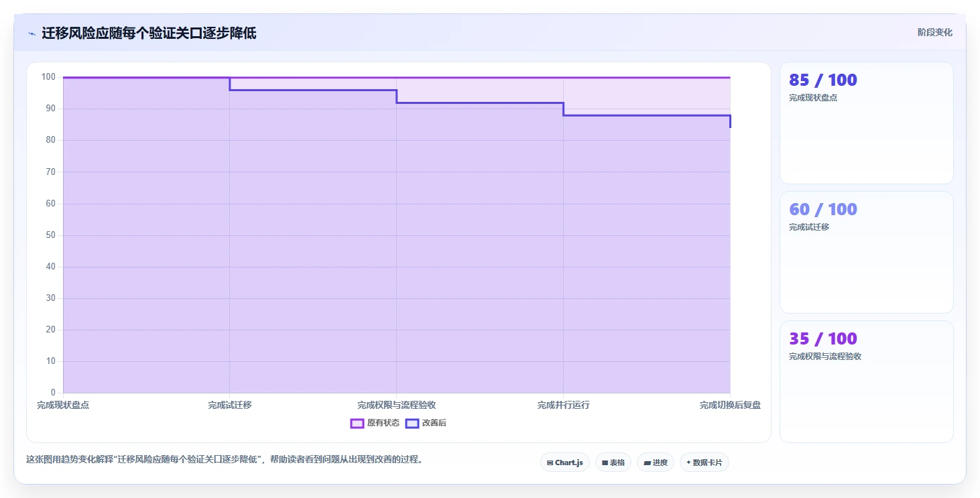Viewport: 980px width, 498px height.
Task: Open the 85 / 100 完成现状盘点 card
Action: click(x=866, y=123)
